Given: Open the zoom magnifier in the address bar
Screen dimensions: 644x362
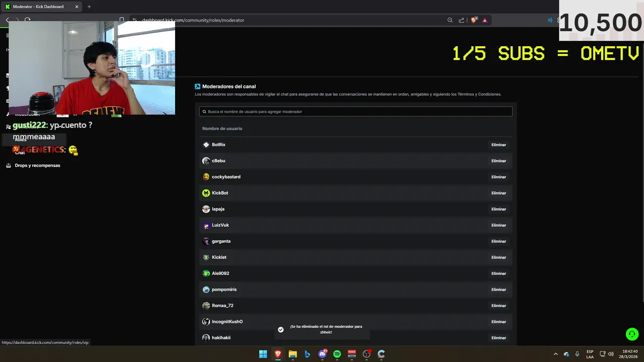Looking at the screenshot, I should (450, 20).
